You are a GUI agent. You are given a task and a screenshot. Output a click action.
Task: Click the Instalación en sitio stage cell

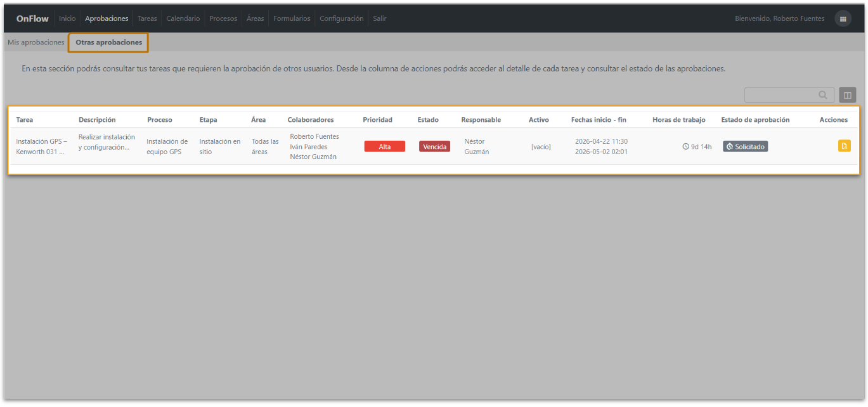(x=220, y=146)
